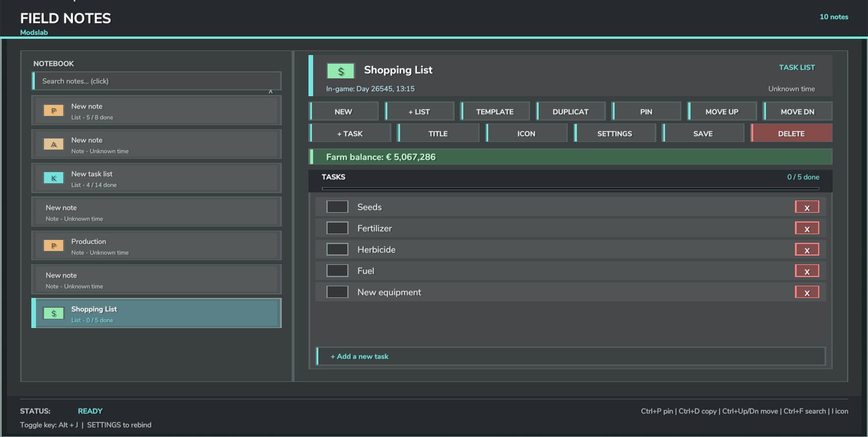Click the 0 / 5 done counter
This screenshot has width=868, height=437.
pyautogui.click(x=803, y=177)
